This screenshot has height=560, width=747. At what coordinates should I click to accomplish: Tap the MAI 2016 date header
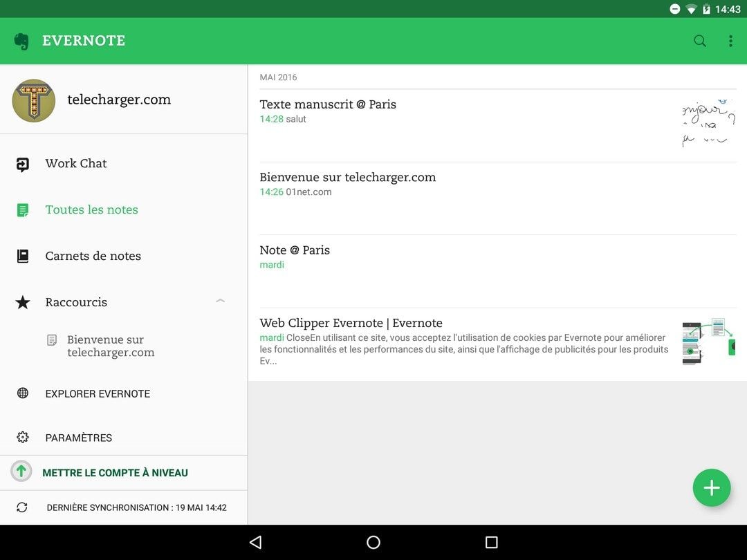(278, 77)
